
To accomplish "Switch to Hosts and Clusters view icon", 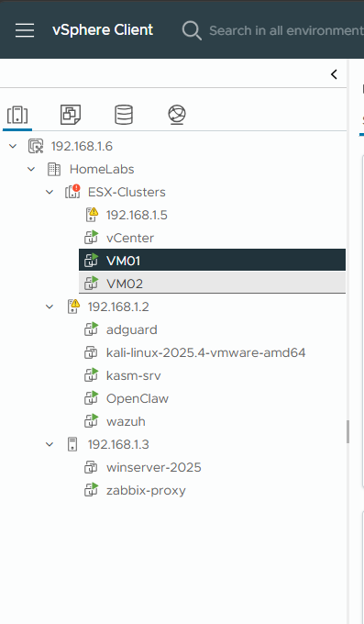I will (x=17, y=115).
